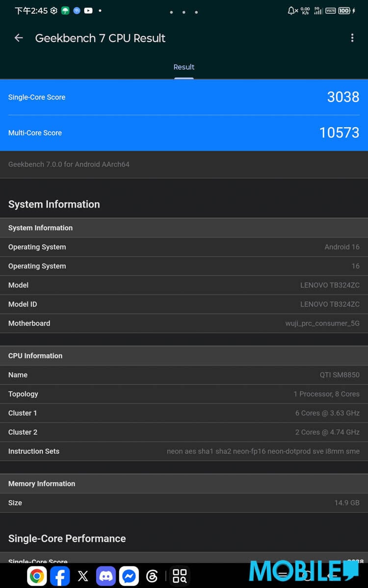Open the app search grid icon
The width and height of the screenshot is (368, 588).
(180, 576)
